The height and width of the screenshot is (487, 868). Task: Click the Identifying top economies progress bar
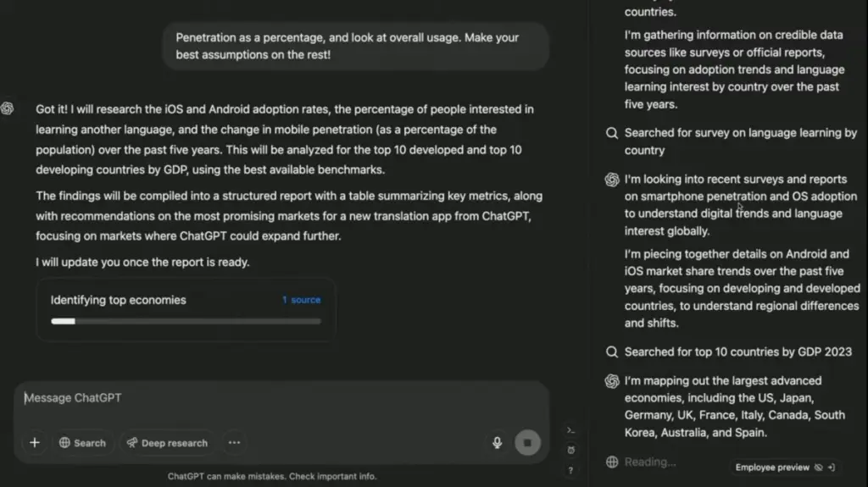(186, 321)
